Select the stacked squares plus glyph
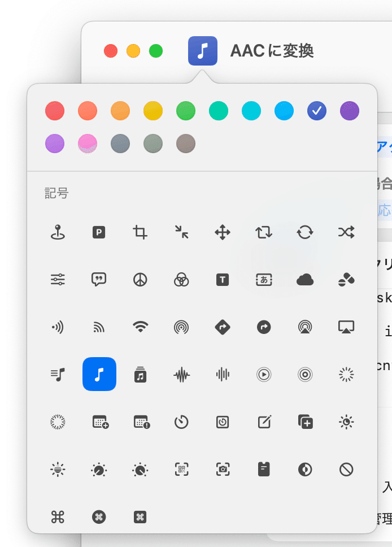 306,422
